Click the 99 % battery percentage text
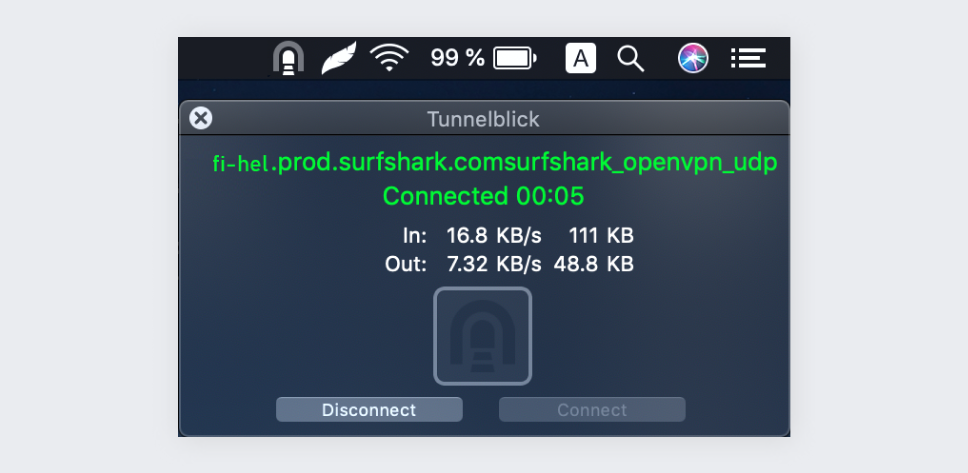968x473 pixels. pyautogui.click(x=457, y=59)
